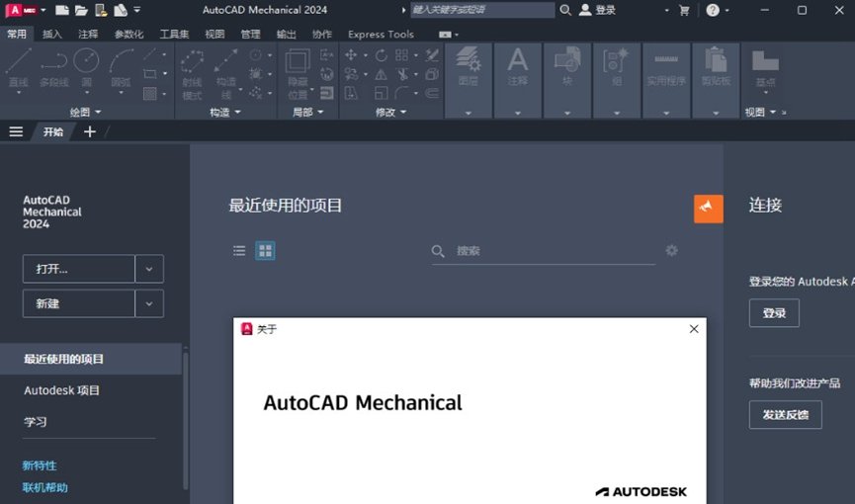Open the Annotate (注释) ribbon tab

(x=88, y=34)
